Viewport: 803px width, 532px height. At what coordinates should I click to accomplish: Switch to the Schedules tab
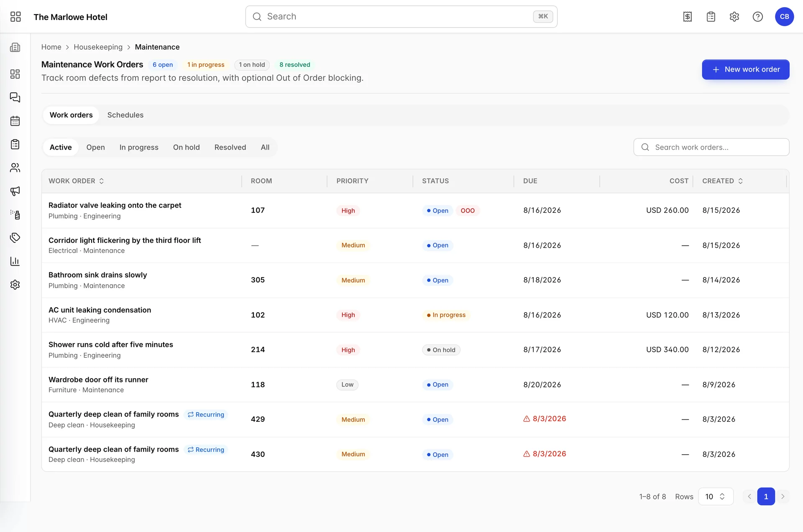125,115
